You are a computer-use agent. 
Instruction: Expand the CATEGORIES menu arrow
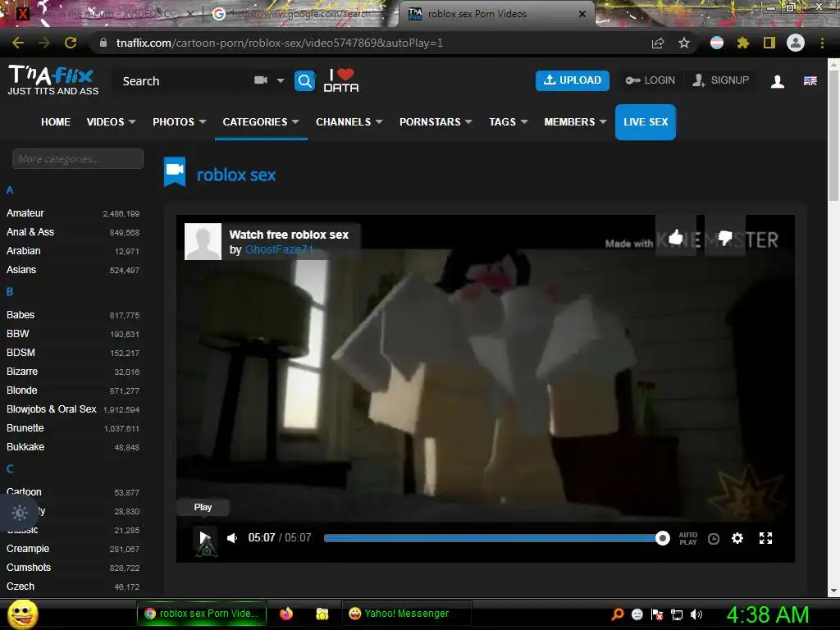295,122
